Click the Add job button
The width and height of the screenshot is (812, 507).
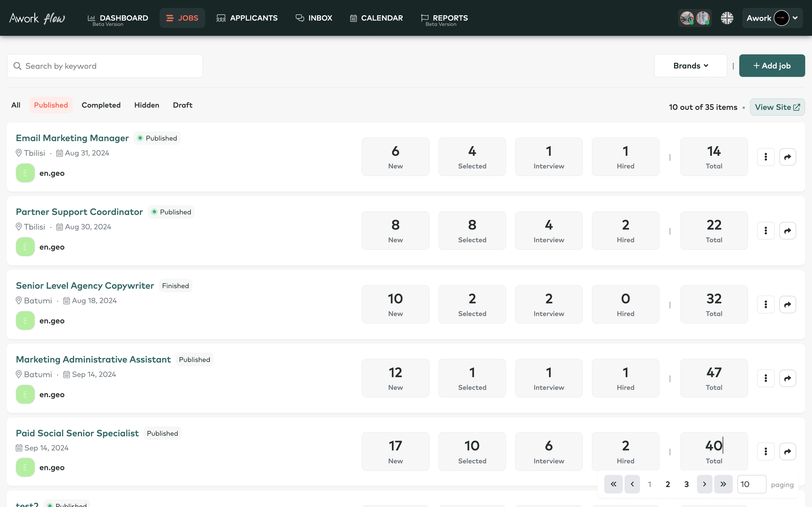[772, 66]
